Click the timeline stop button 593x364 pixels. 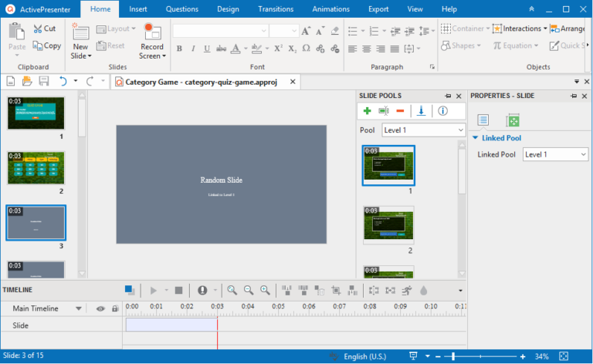pos(178,291)
